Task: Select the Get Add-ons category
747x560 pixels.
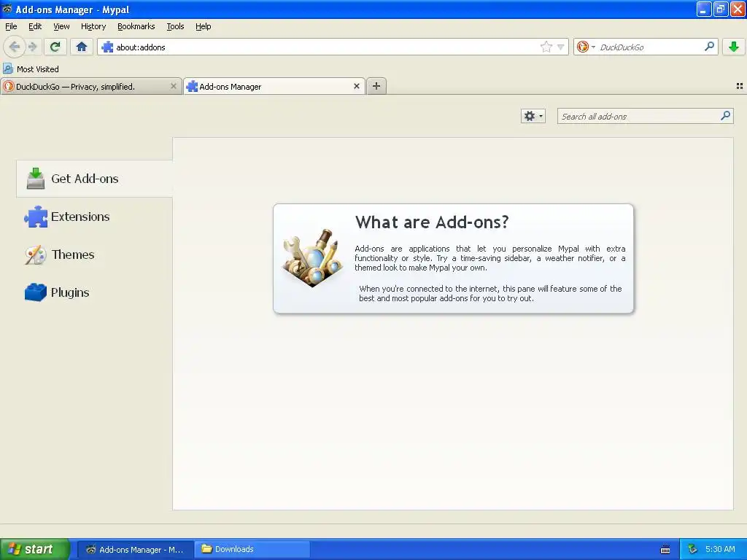Action: click(x=94, y=179)
